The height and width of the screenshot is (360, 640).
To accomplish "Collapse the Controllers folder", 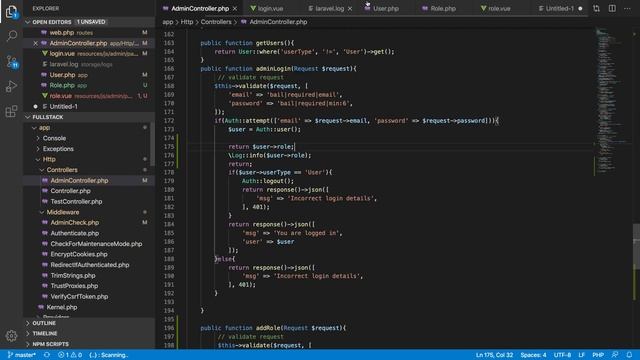I will tap(62, 170).
